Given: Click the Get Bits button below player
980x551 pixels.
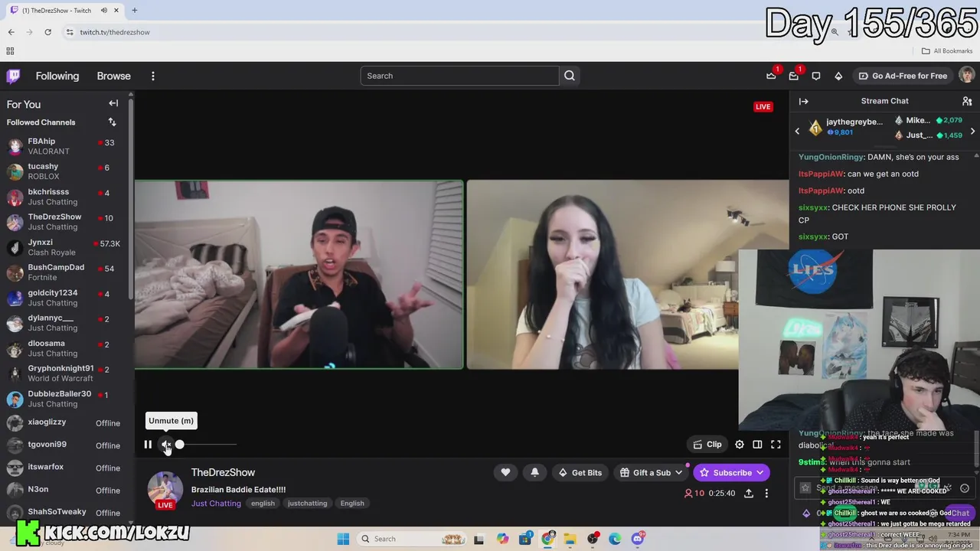Looking at the screenshot, I should 580,473.
